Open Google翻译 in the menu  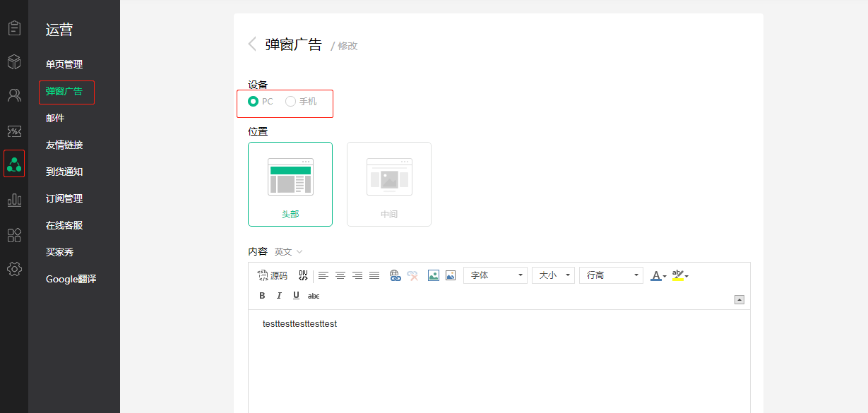71,279
